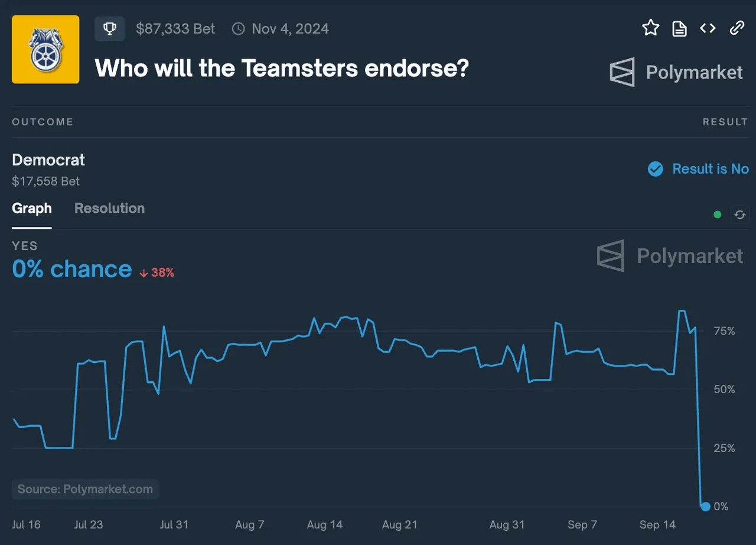Click the Polymarket watermark on the chart
Screen dimensions: 756x545
point(670,256)
